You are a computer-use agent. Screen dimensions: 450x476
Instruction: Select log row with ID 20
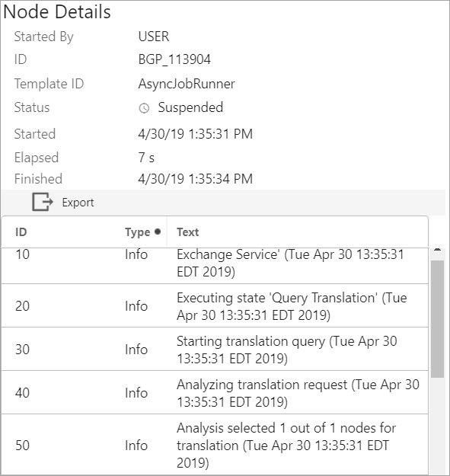[x=215, y=305]
